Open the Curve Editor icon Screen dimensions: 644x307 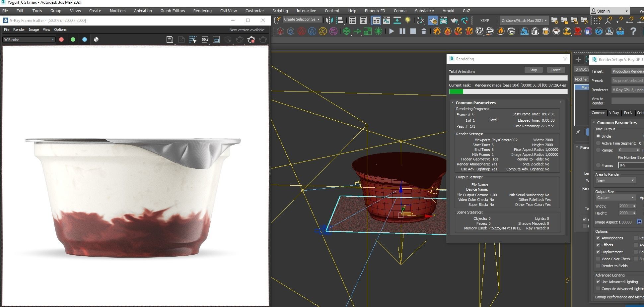[x=387, y=21]
